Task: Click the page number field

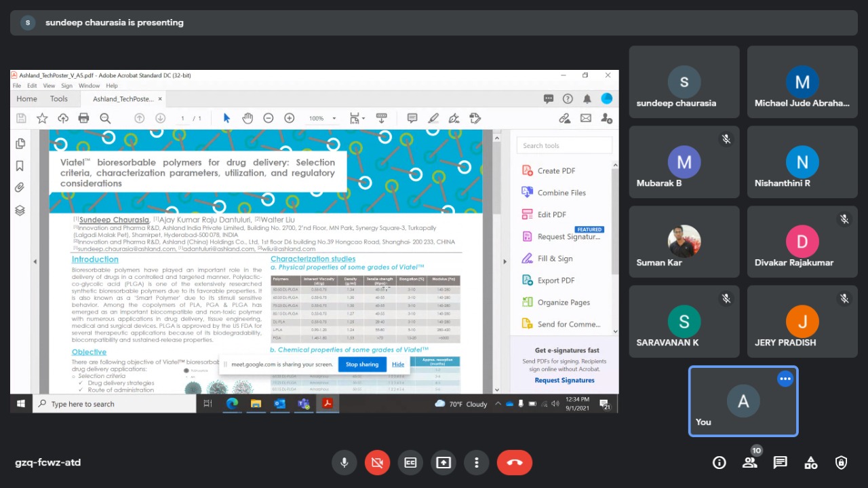Action: click(x=183, y=118)
